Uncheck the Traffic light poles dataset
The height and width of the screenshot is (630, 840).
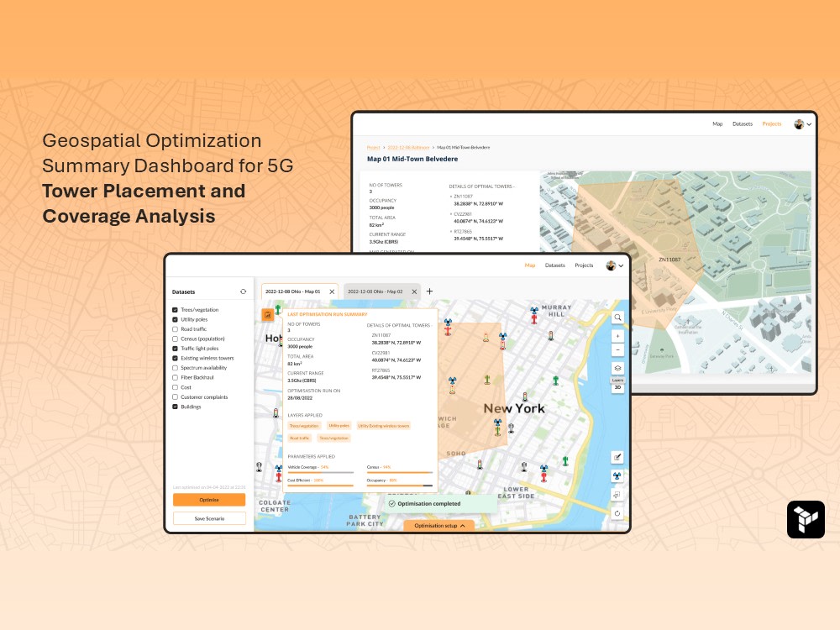point(176,349)
